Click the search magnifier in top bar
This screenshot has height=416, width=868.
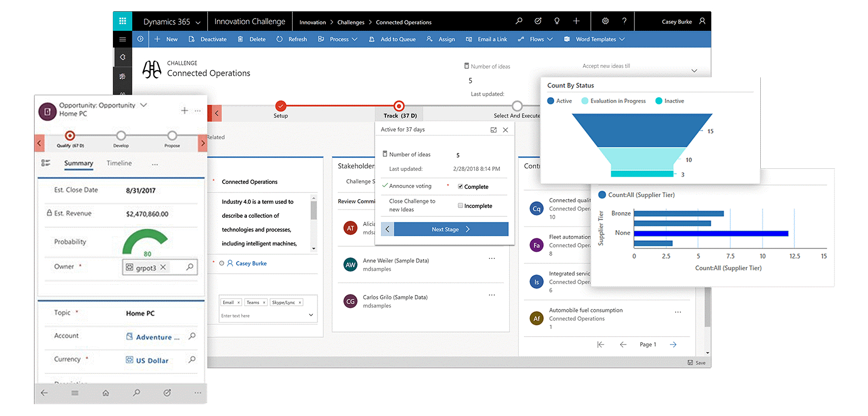coord(519,21)
